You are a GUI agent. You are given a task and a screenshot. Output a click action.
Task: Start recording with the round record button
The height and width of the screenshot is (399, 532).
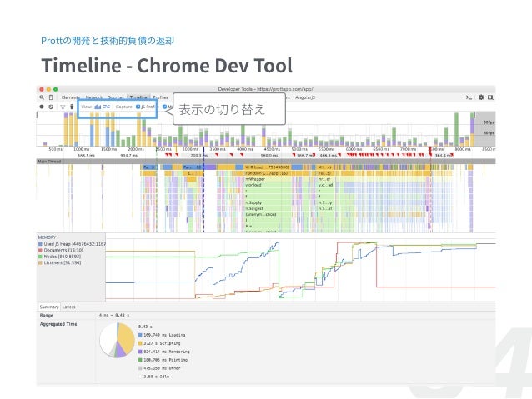(42, 107)
